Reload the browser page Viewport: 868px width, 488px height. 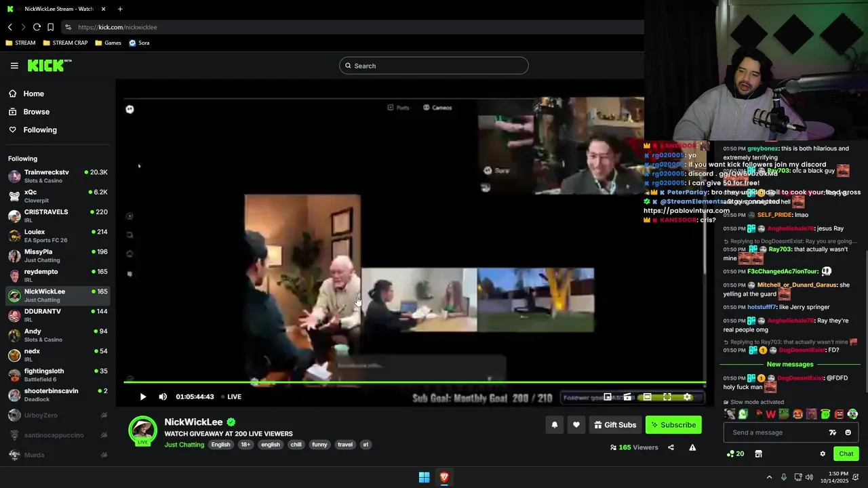coord(37,27)
